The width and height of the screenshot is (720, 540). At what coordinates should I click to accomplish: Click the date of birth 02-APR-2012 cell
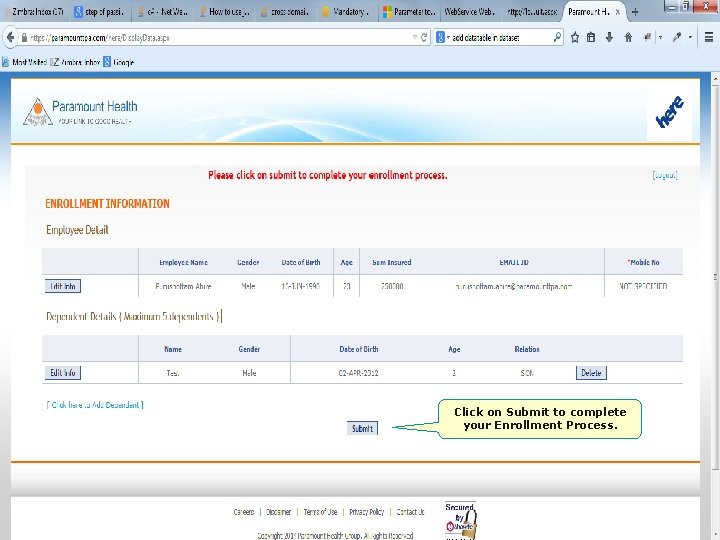(x=358, y=373)
